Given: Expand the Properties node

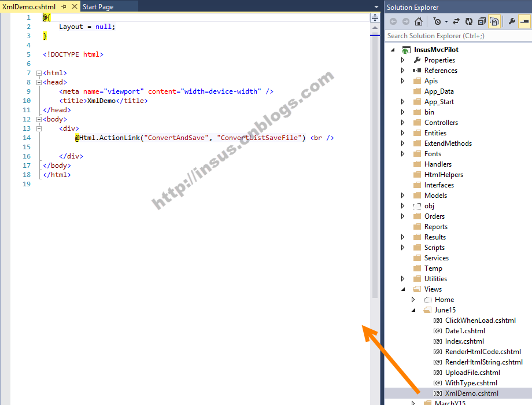Looking at the screenshot, I should tap(402, 60).
